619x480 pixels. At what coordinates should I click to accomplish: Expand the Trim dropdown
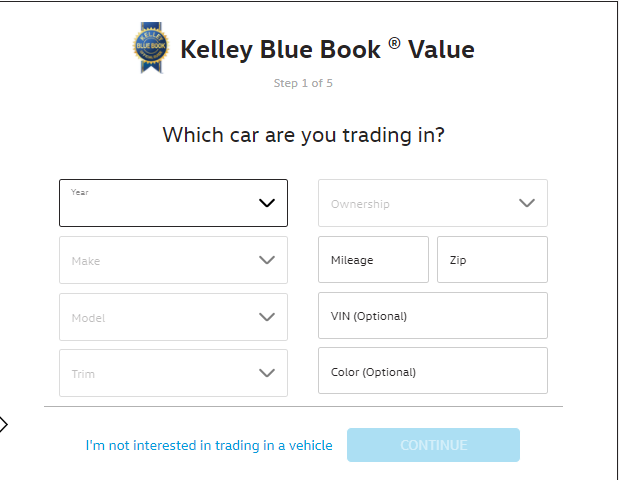pyautogui.click(x=173, y=373)
